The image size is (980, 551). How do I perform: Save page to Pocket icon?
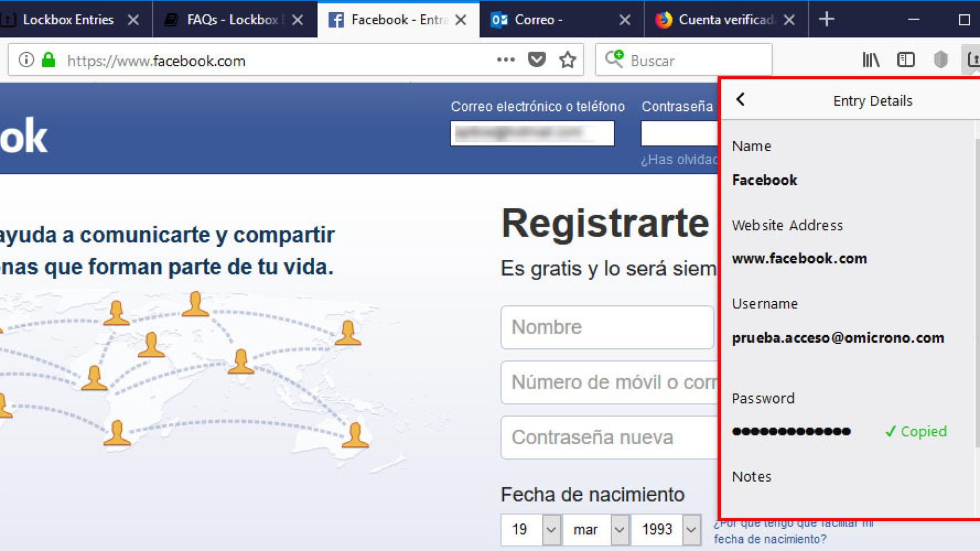537,60
